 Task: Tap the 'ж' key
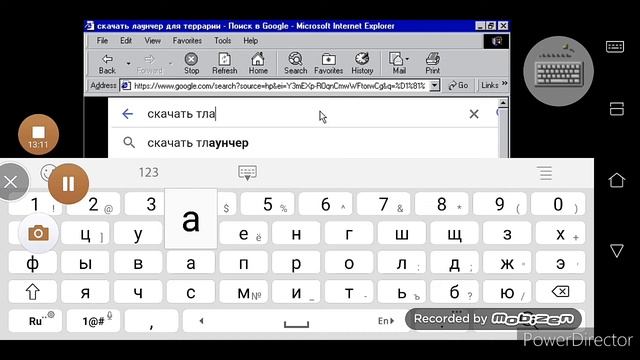[507, 263]
